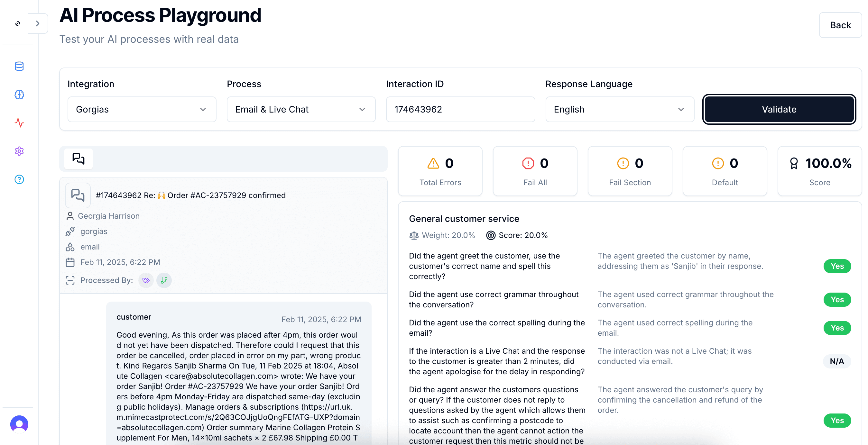Viewport: 868px width, 445px height.
Task: Select the brain AI icon in the sidebar
Action: point(19,95)
